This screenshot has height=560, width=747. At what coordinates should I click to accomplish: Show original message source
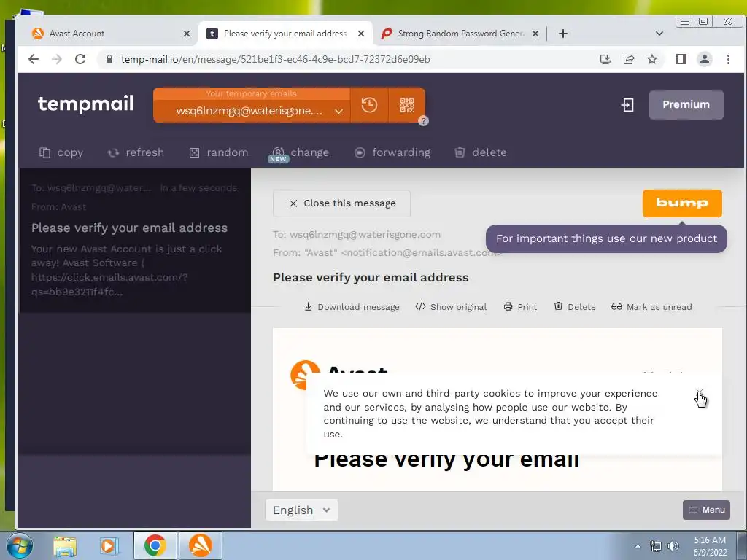[451, 307]
